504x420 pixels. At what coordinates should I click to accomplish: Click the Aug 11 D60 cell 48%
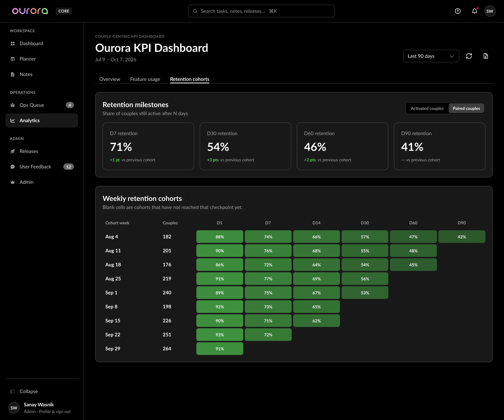point(413,251)
